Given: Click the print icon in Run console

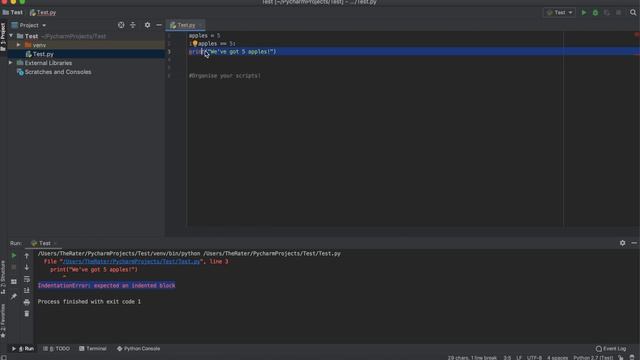Looking at the screenshot, I should pos(27,302).
